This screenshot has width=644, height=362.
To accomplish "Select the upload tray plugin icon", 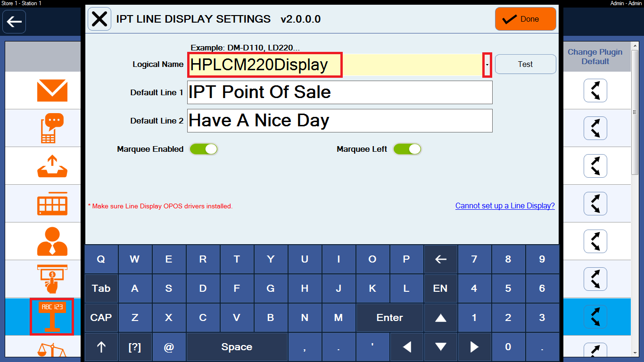I will 52,166.
